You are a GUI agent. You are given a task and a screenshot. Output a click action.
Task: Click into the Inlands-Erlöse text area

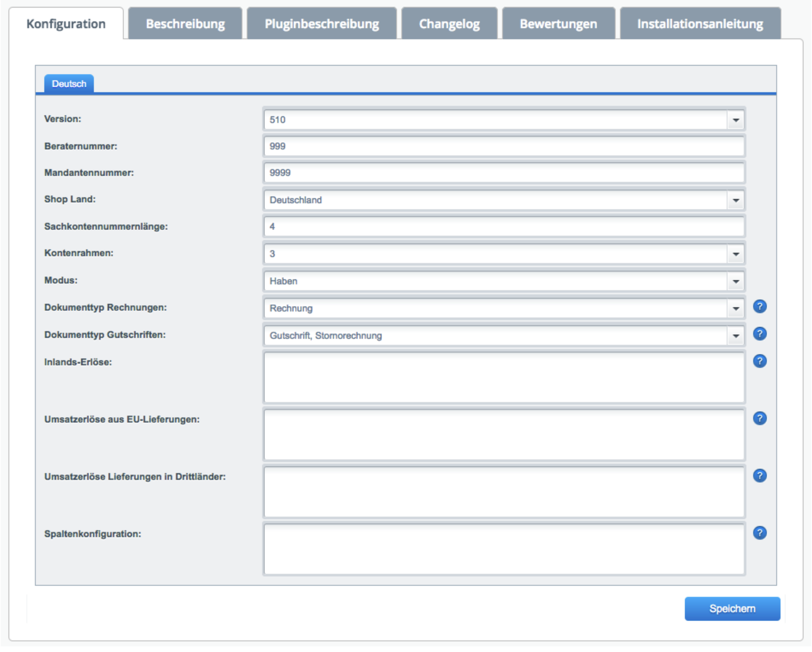pyautogui.click(x=504, y=377)
